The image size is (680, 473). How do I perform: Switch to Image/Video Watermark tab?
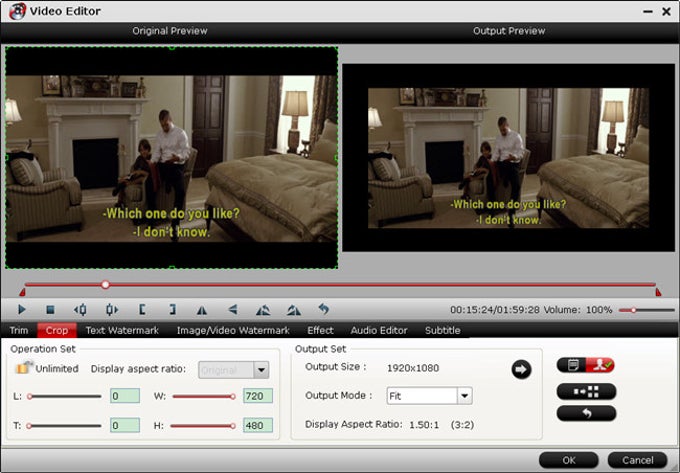[x=233, y=330]
